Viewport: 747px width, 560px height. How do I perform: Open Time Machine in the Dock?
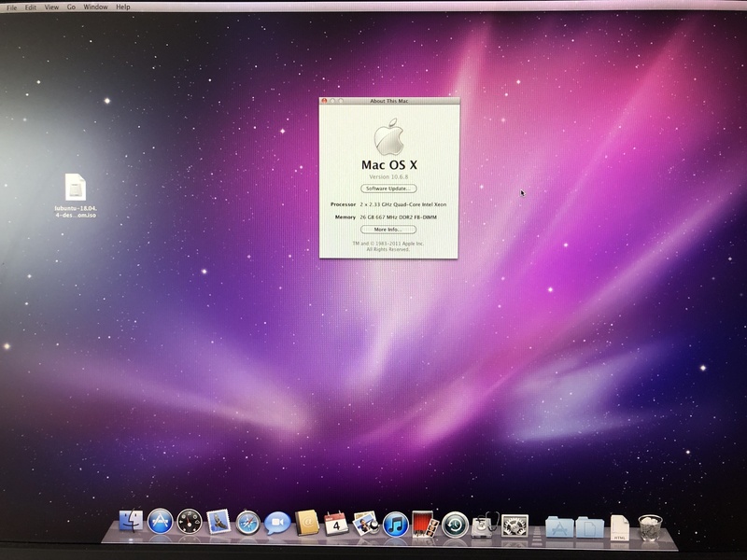pos(455,525)
